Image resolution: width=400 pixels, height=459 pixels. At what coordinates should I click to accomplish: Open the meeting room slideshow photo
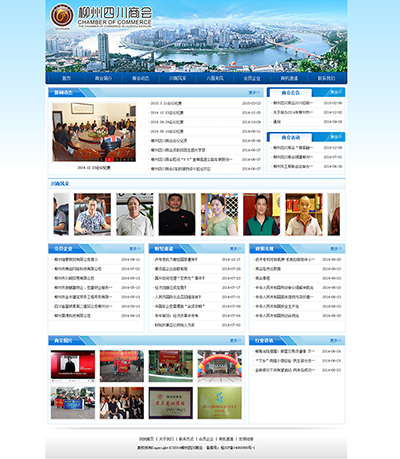pos(94,132)
